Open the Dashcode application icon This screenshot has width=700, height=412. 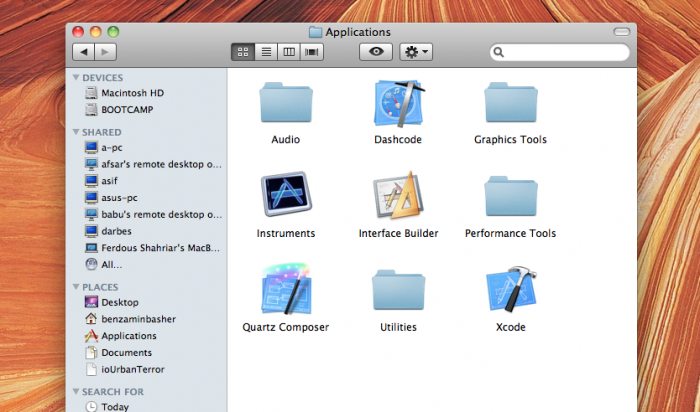398,104
